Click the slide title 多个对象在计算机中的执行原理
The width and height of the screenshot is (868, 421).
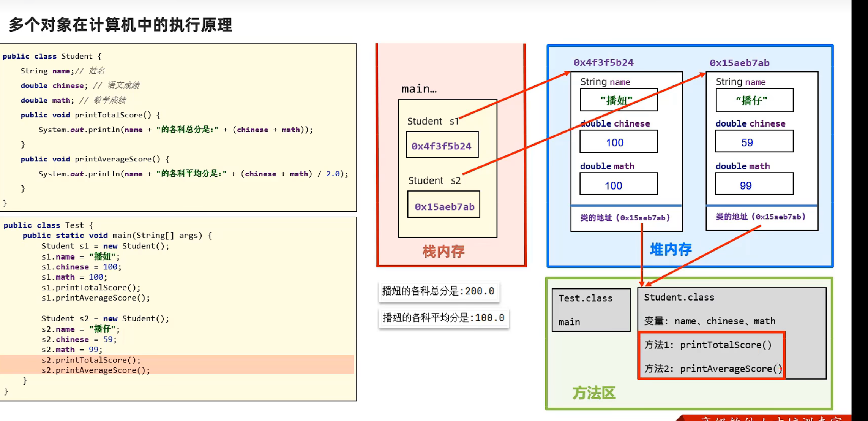(x=120, y=25)
